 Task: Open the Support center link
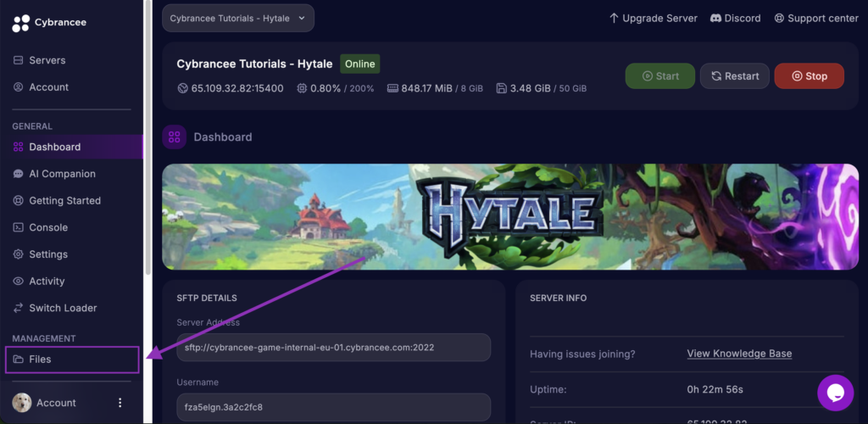tap(816, 19)
